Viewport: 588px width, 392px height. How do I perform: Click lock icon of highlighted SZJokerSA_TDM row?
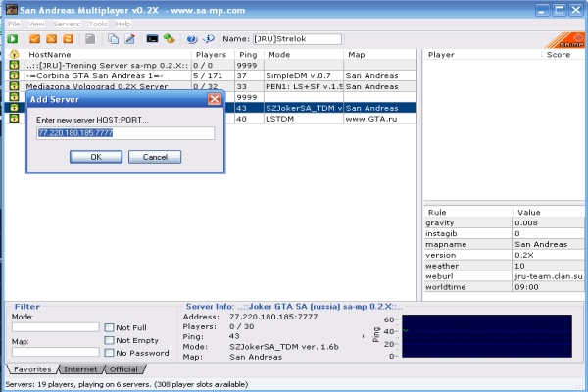click(15, 108)
